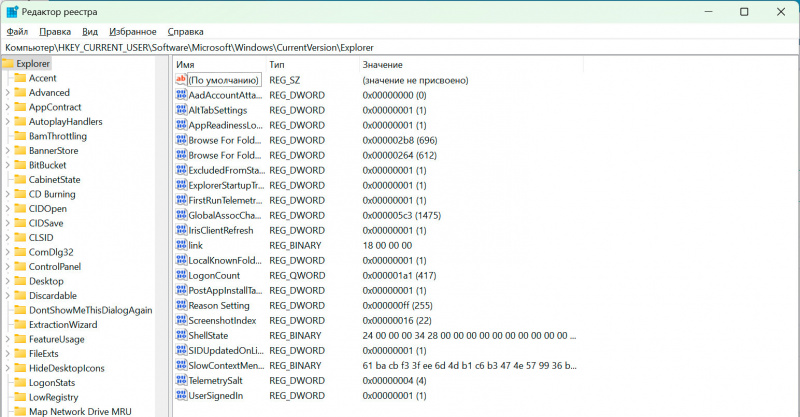Screen dimensions: 800x417
Task: Click the binary icon next to ShellState
Action: pyautogui.click(x=181, y=335)
